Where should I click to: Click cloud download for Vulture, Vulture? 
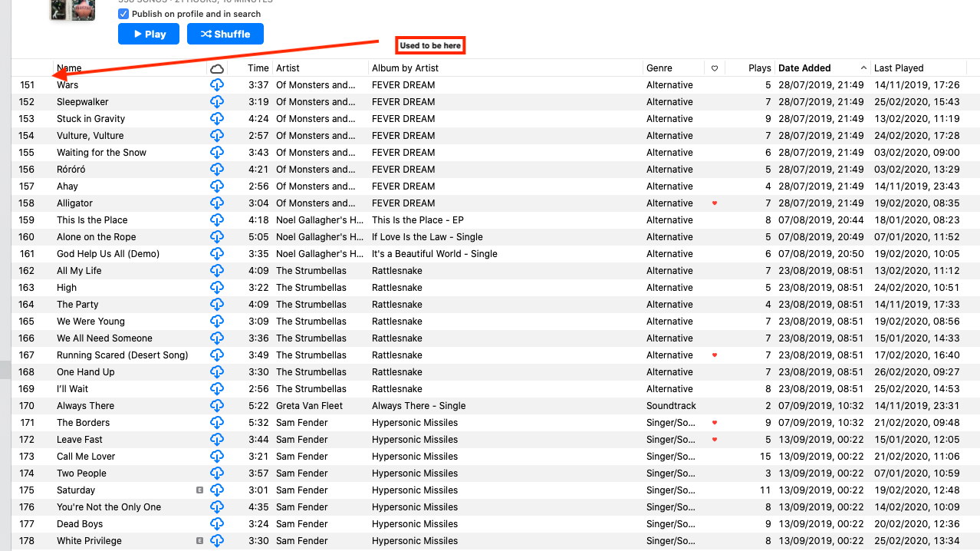[217, 136]
